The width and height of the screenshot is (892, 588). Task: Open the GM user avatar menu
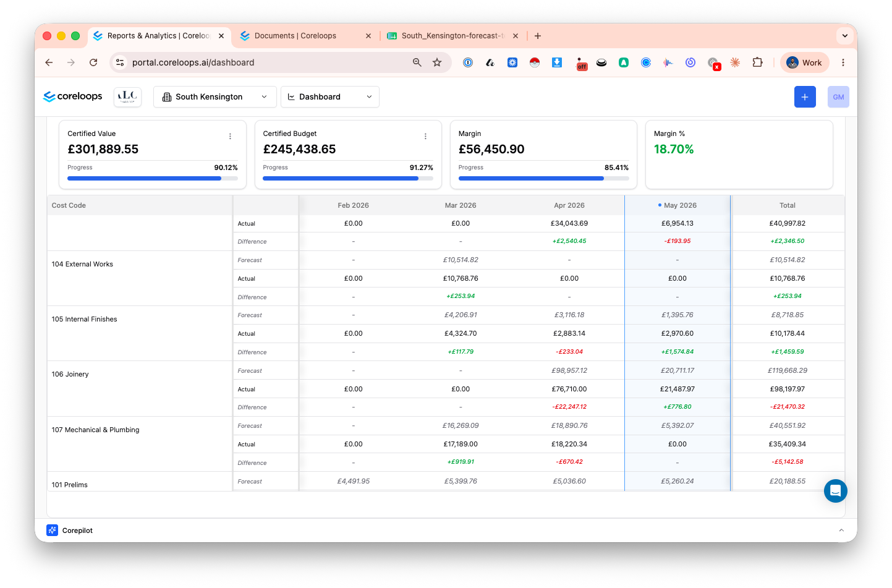[838, 97]
